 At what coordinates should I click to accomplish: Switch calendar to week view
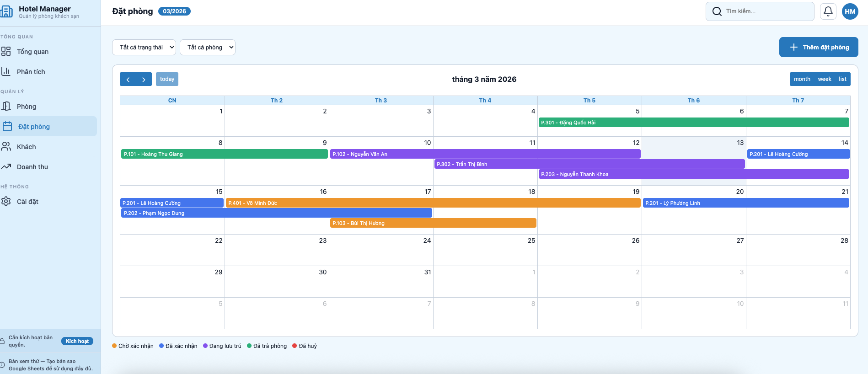824,79
